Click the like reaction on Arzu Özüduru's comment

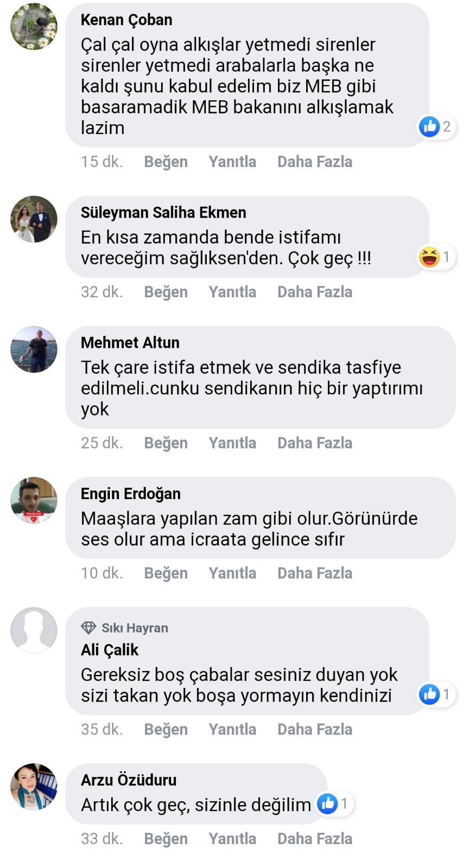[327, 803]
